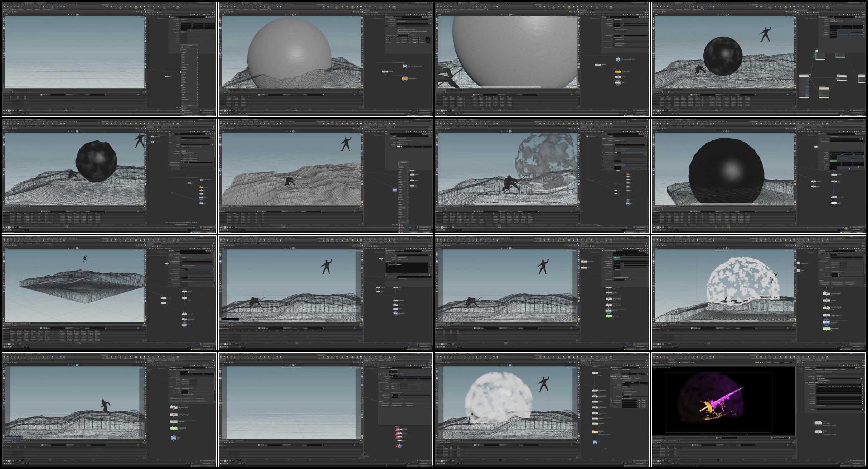Select the frame showing shaded gray terrain without a sphere
Image resolution: width=868 pixels, height=469 pixels.
(326, 176)
